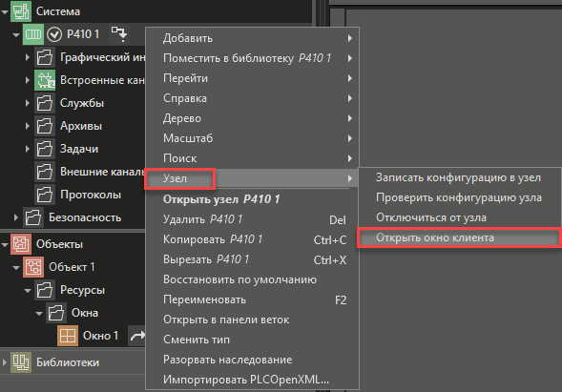Click the P410 1 node icon
Screen dimensions: 562x392
[33, 34]
